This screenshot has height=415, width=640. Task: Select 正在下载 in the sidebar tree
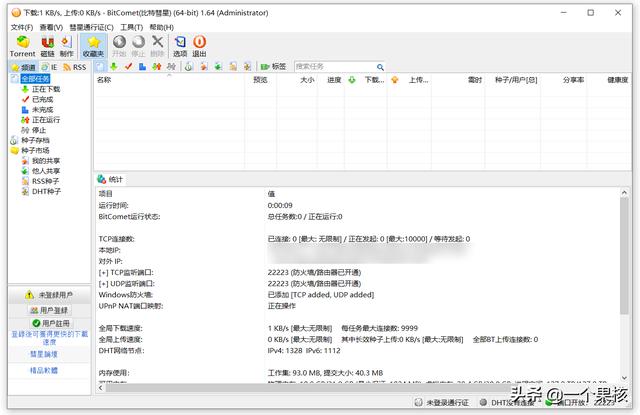pyautogui.click(x=46, y=89)
